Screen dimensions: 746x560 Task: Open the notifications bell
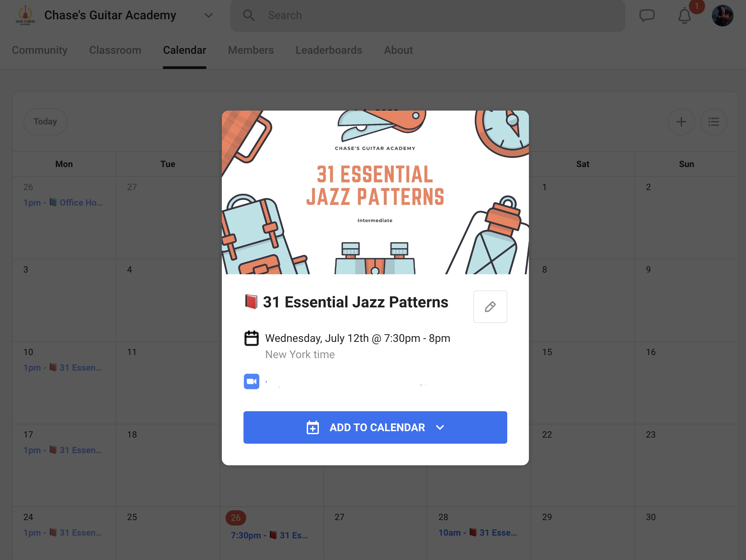click(x=685, y=16)
